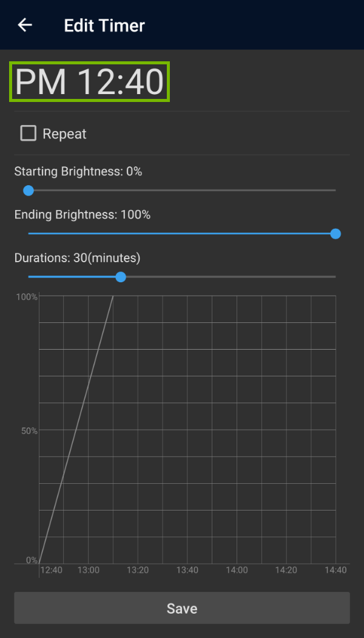Viewport: 364px width, 638px height.
Task: Click the Durations 30 minutes label
Action: click(78, 258)
